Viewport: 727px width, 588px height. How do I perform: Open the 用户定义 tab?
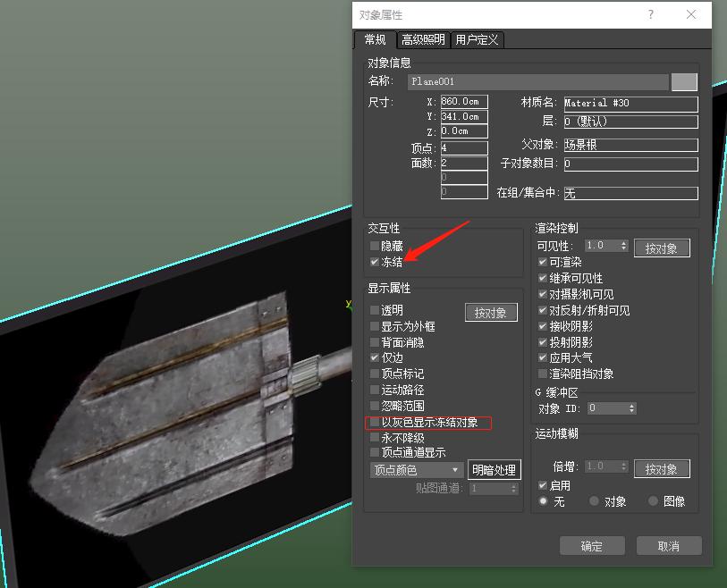tap(477, 39)
